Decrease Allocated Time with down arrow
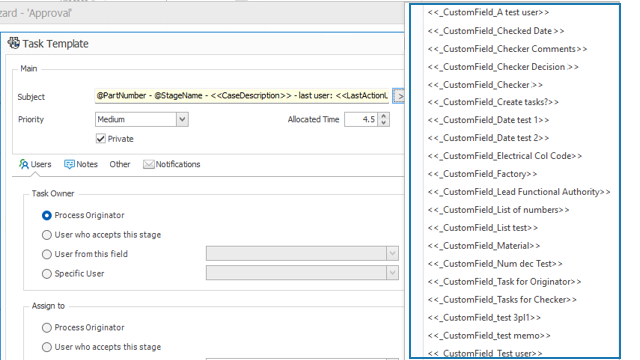 pyautogui.click(x=383, y=122)
